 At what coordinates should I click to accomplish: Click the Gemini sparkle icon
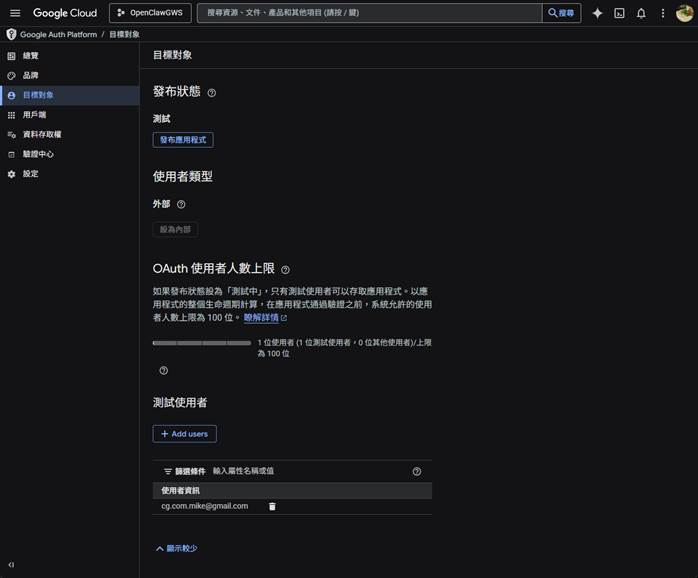click(x=597, y=13)
